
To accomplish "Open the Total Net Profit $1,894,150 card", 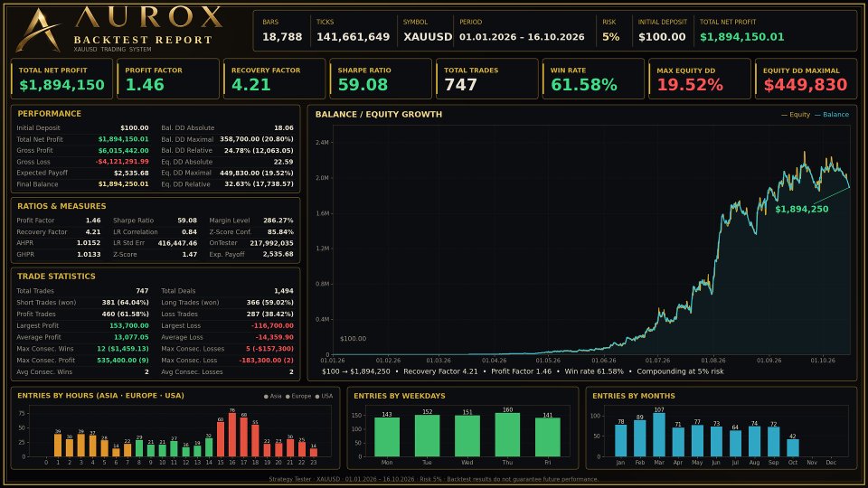I will [x=61, y=79].
